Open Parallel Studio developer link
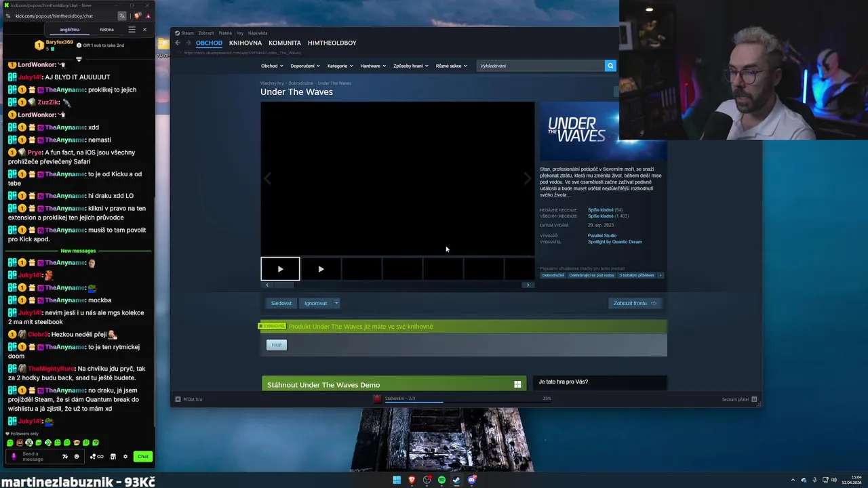The height and width of the screenshot is (488, 868). coord(602,236)
